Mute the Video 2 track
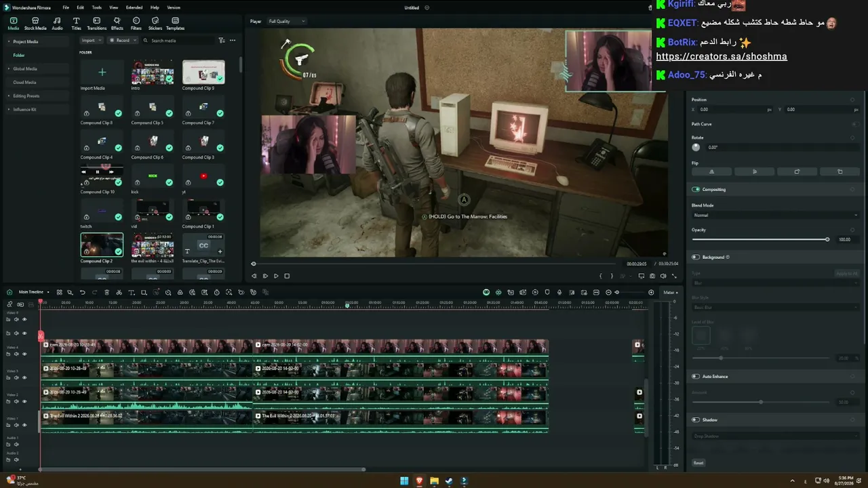868x488 pixels. pos(16,401)
